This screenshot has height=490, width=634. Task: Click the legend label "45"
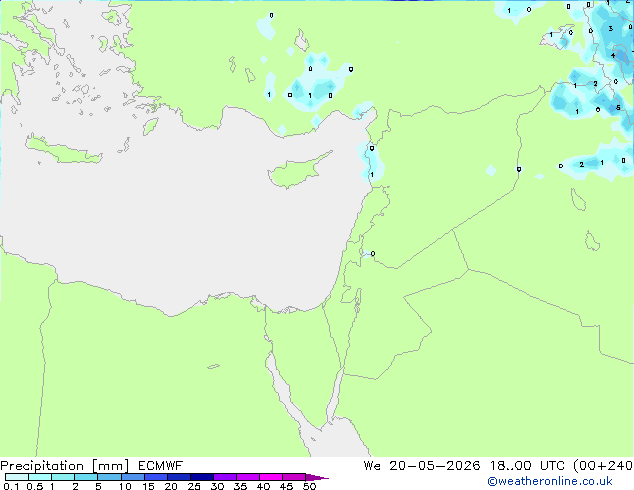286,486
